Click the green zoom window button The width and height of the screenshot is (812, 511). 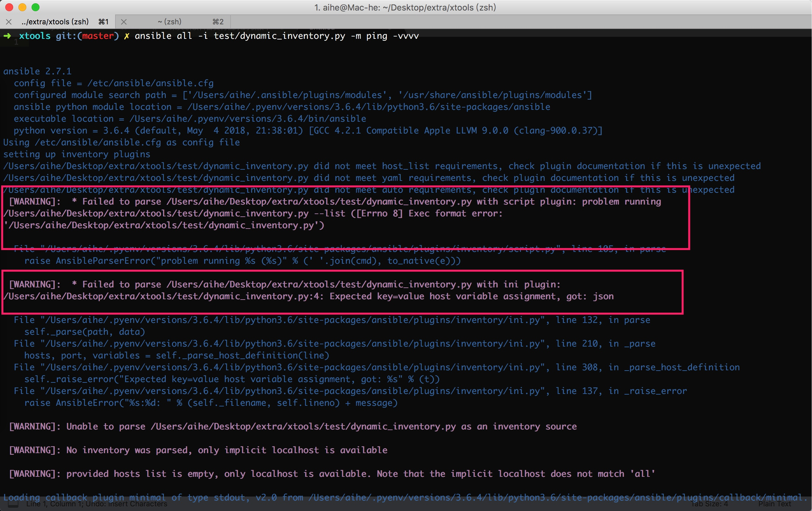[x=36, y=7]
